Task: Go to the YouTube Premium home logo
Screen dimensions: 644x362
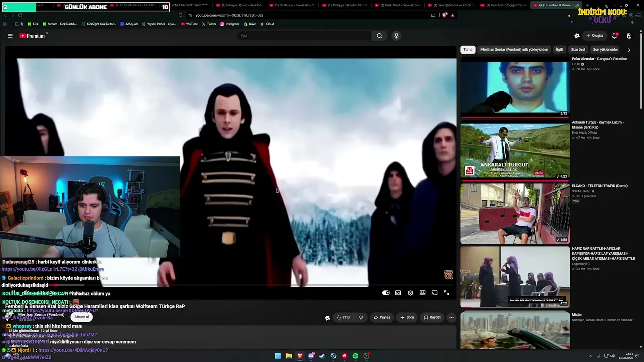Action: (33, 36)
